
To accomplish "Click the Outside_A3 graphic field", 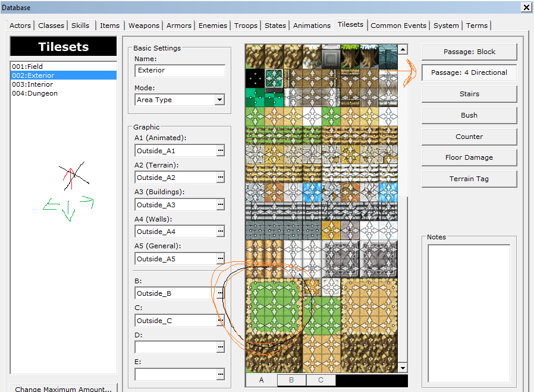I will click(176, 204).
